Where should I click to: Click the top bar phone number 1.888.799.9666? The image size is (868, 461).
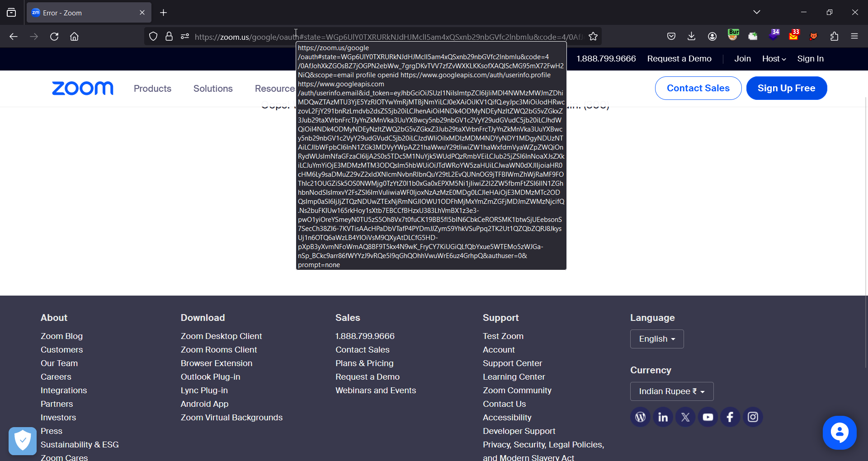pos(606,59)
